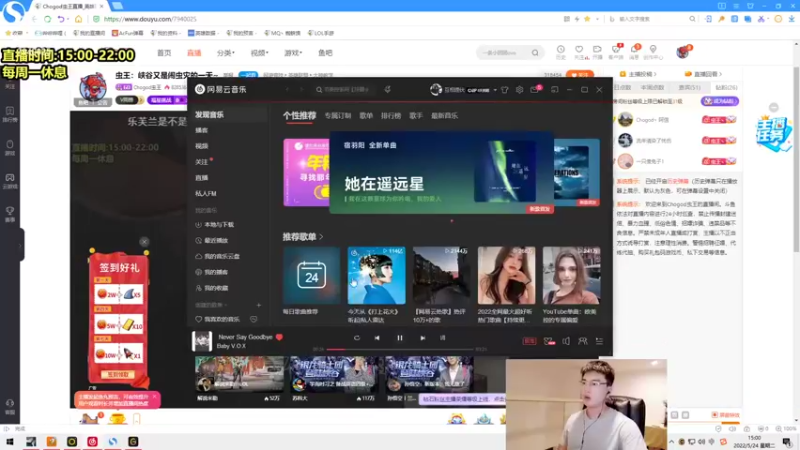Open the NetEase messages mail icon
The height and width of the screenshot is (450, 800).
pos(534,90)
